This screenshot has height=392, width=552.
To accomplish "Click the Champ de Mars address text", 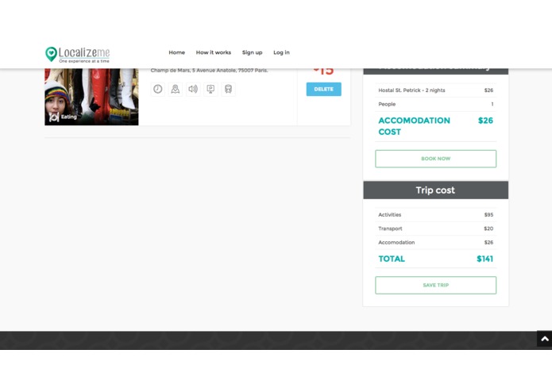I will 209,71.
